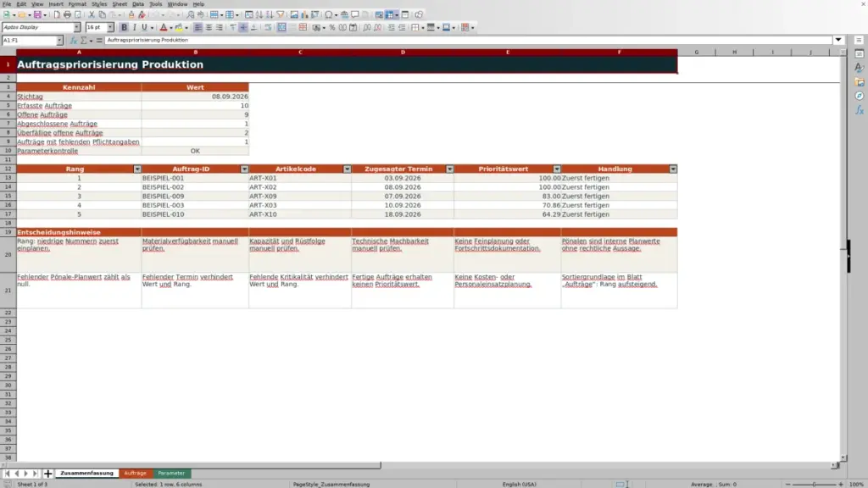Toggle Center Horizontally alignment
Viewport: 868px width, 488px height.
point(209,28)
